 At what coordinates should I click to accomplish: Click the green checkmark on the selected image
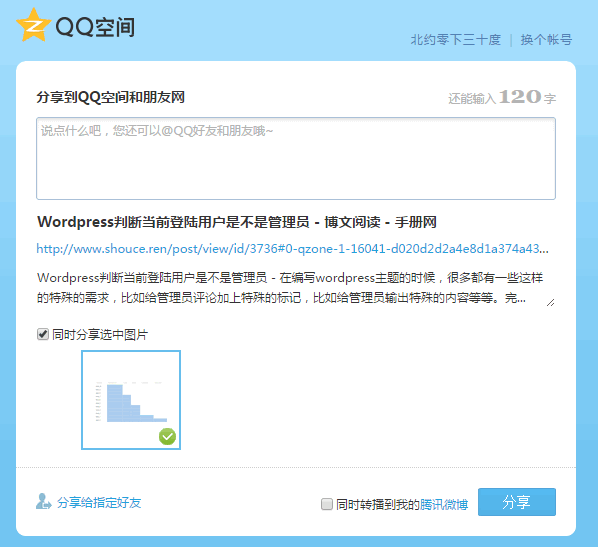(x=167, y=437)
